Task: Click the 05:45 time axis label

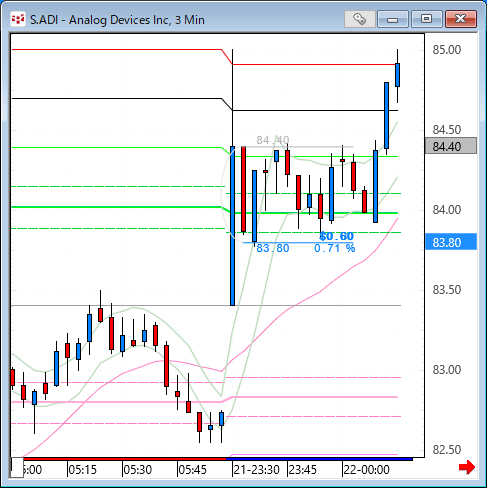Action: coord(193,470)
